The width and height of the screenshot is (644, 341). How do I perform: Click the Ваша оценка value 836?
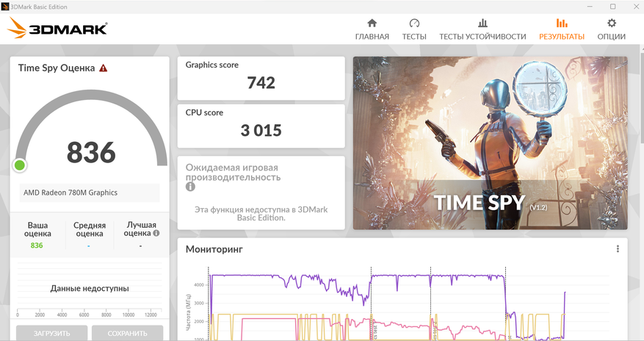(37, 245)
